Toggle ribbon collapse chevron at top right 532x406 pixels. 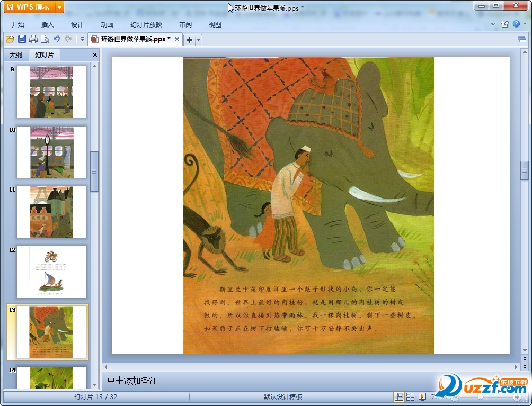pyautogui.click(x=493, y=24)
